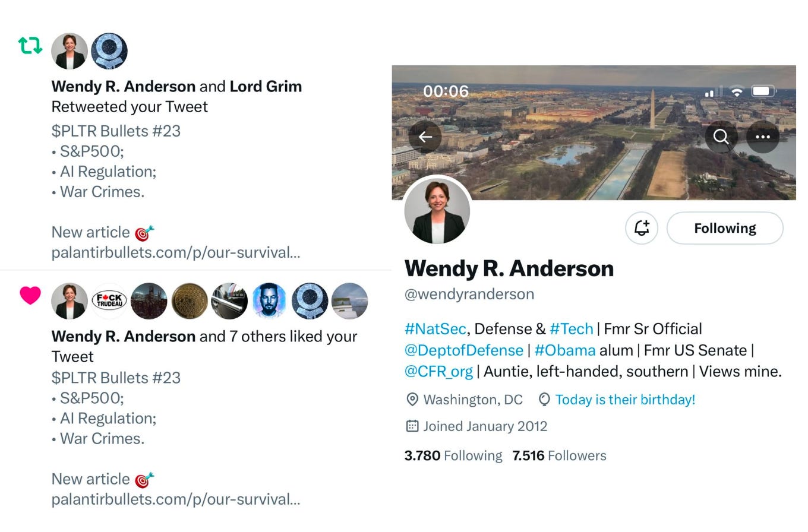The width and height of the screenshot is (808, 532).
Task: Open search from the profile header
Action: coord(721,137)
